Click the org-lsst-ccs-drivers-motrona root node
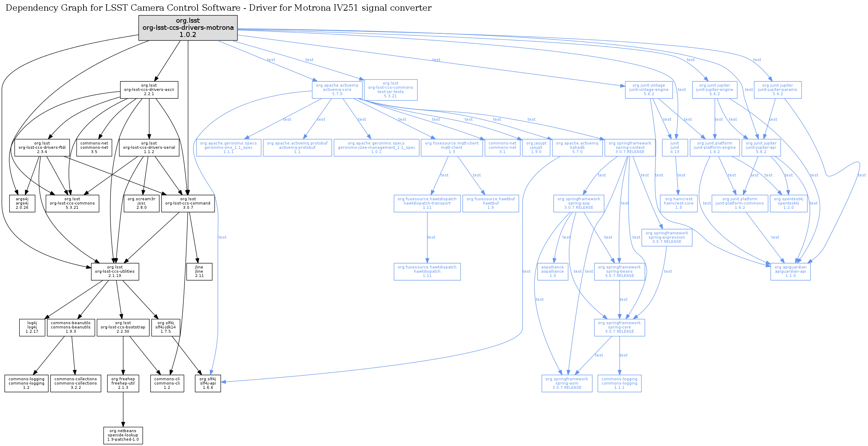The width and height of the screenshot is (868, 446). [x=188, y=28]
